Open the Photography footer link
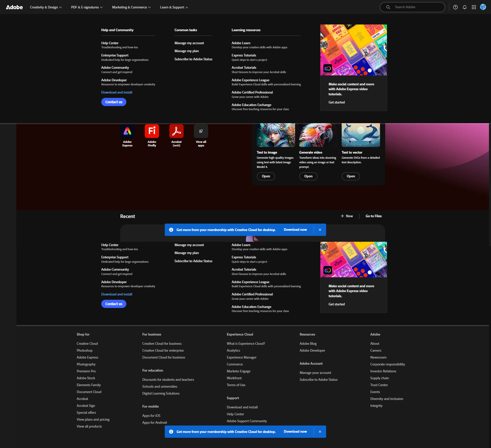 (x=86, y=364)
